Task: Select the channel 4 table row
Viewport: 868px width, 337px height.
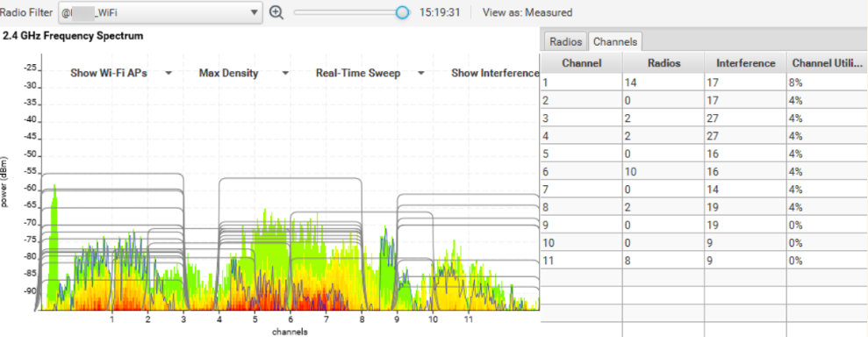Action: click(x=704, y=135)
